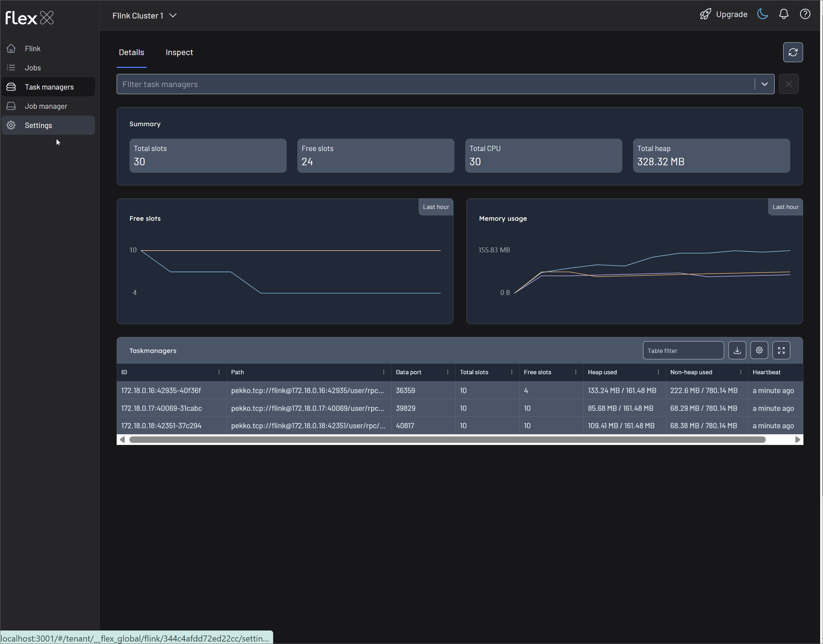Expand the Flink Cluster 1 dropdown
Screen dimensions: 823x644
point(173,15)
